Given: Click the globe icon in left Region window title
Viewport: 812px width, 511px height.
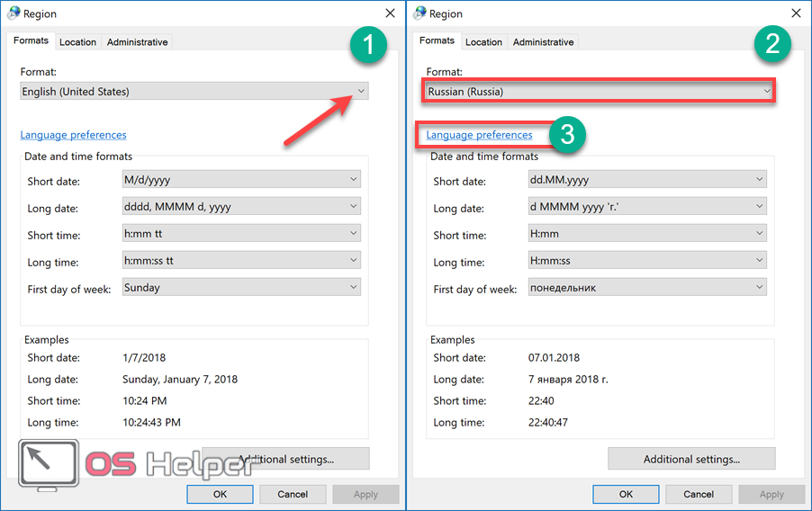Looking at the screenshot, I should (13, 13).
